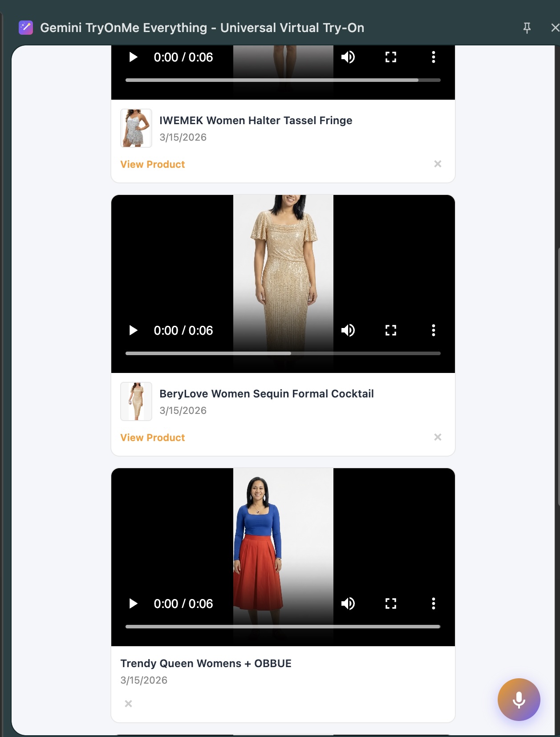Play the BeryLove sequin dress video

[133, 330]
